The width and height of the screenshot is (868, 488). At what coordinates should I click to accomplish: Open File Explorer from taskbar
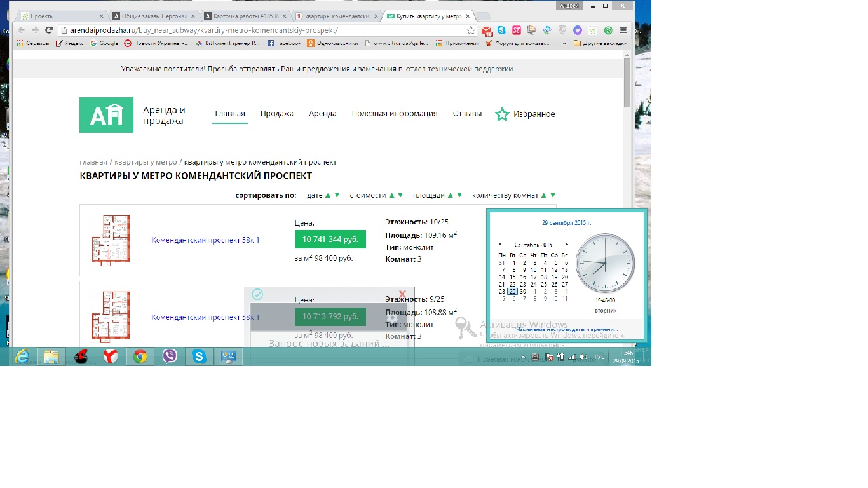pyautogui.click(x=51, y=356)
